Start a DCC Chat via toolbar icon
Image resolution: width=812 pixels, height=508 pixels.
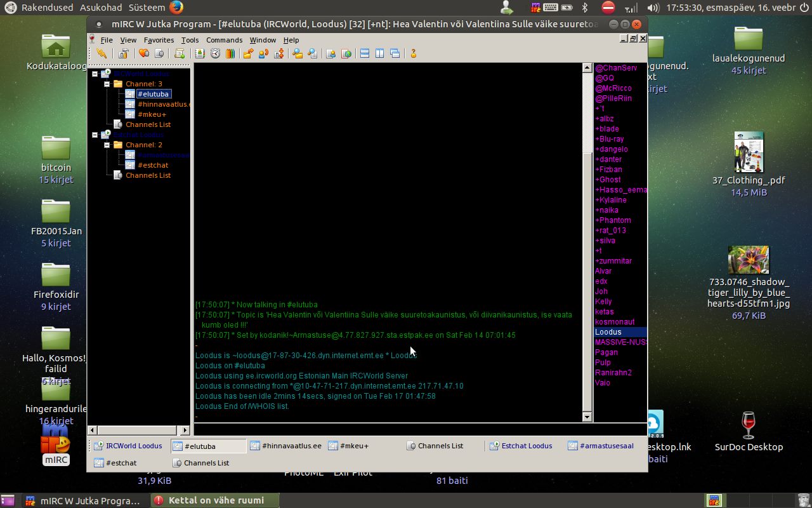tap(263, 53)
